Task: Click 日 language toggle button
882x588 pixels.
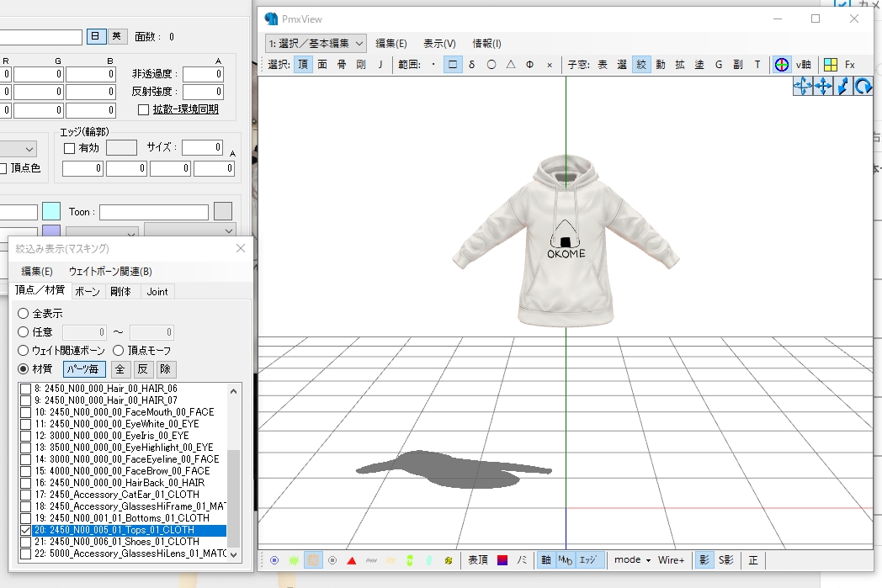Action: point(96,36)
